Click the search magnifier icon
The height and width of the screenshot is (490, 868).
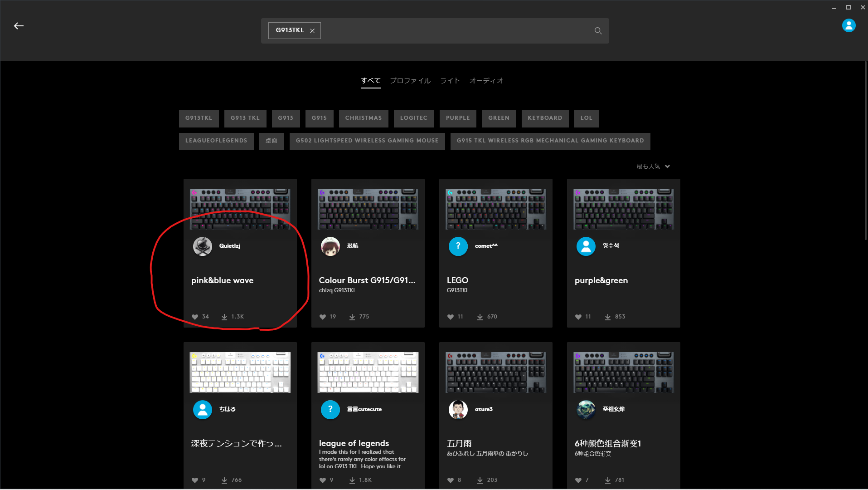click(597, 30)
